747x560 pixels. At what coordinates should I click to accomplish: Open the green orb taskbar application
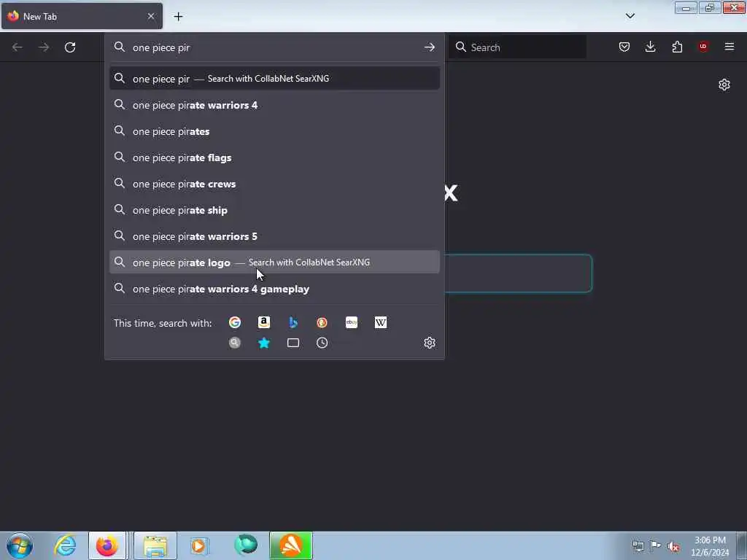tap(246, 545)
